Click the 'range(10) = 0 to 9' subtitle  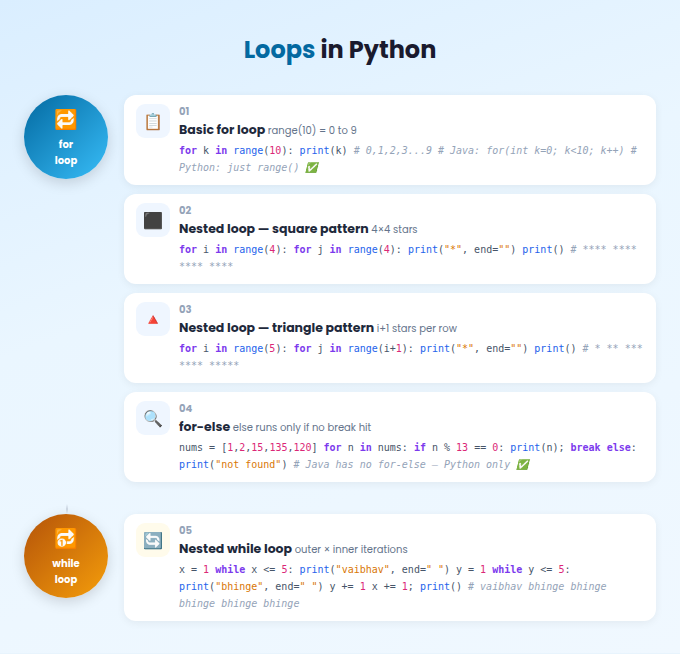(x=312, y=130)
